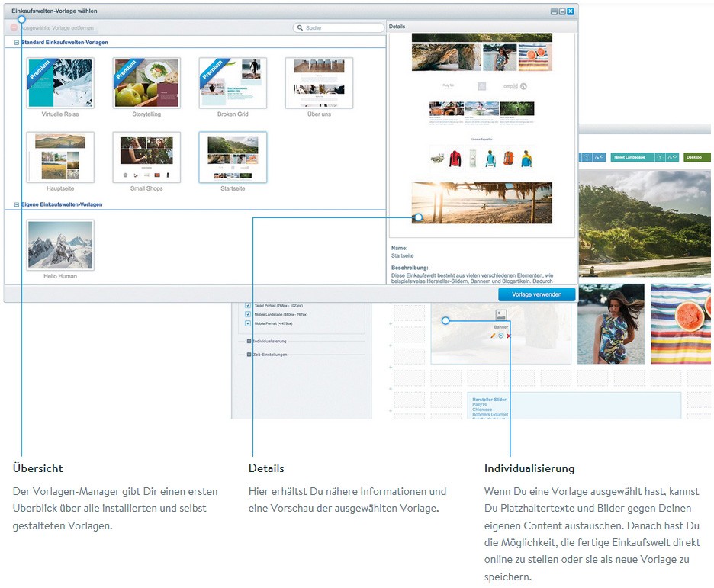Image resolution: width=714 pixels, height=588 pixels.
Task: Click the Tablet Landscape number 1 button
Action: click(x=660, y=157)
